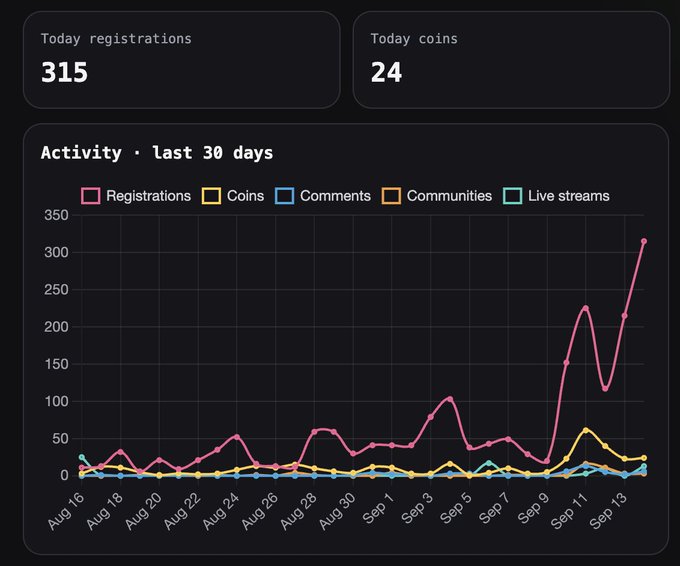Image resolution: width=680 pixels, height=566 pixels.
Task: Toggle Registrations series in chart legend
Action: coord(136,196)
